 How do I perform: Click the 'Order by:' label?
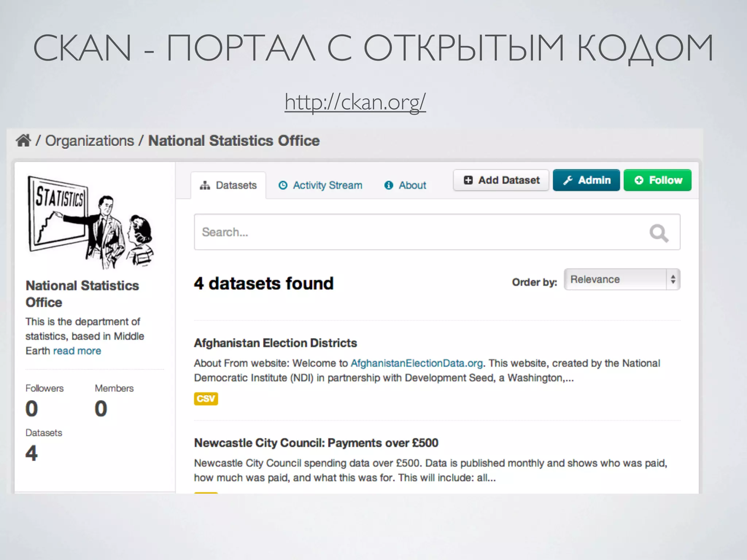(534, 282)
